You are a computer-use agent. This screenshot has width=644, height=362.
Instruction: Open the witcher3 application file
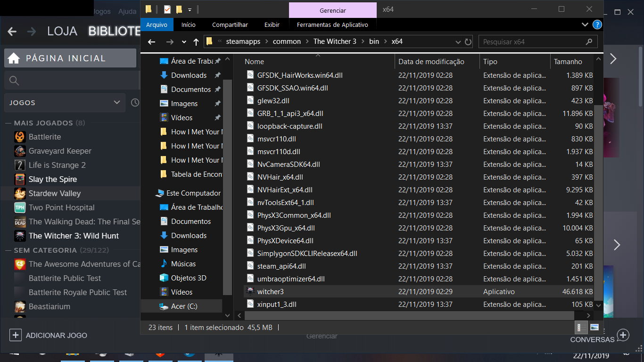[x=271, y=292]
